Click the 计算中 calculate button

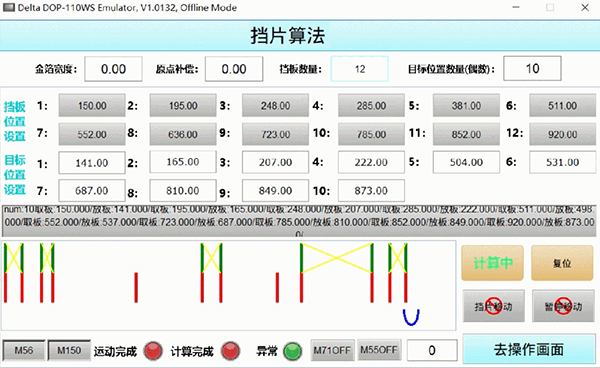492,263
